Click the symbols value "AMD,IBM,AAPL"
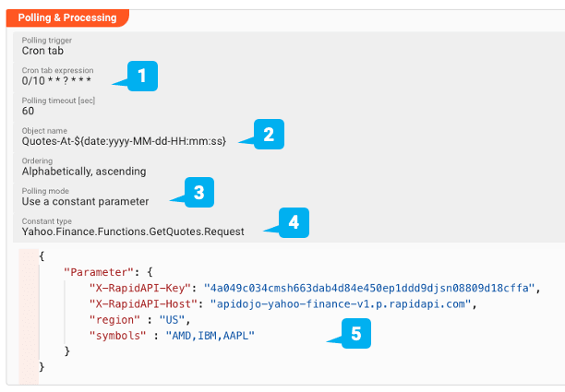Viewport: 565px width, 392px height. pyautogui.click(x=210, y=336)
